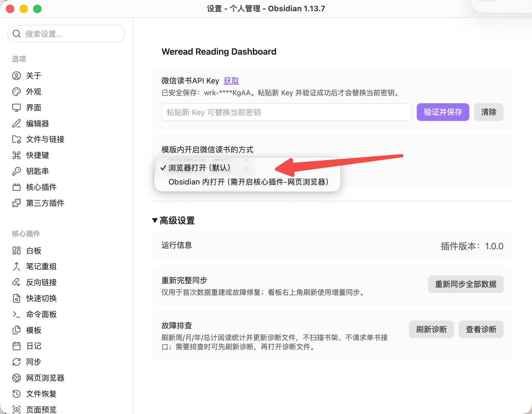
Task: Click the 笔记重组 merge icon
Action: point(17,266)
